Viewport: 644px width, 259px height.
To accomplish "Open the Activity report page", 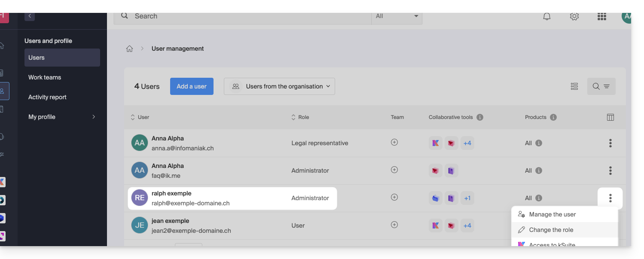I will pos(47,97).
